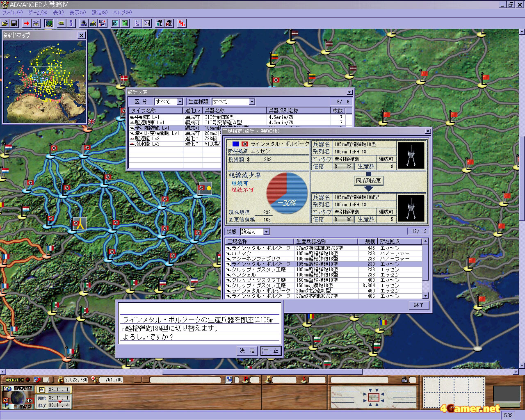This screenshot has width=525, height=420.
Task: Close the 縮小マップ minimap panel
Action: [81, 36]
